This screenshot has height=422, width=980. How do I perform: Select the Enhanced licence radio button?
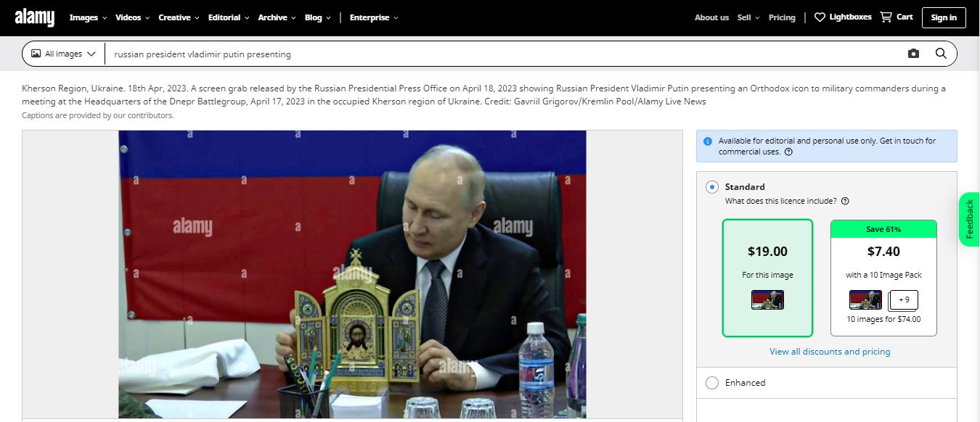point(712,383)
